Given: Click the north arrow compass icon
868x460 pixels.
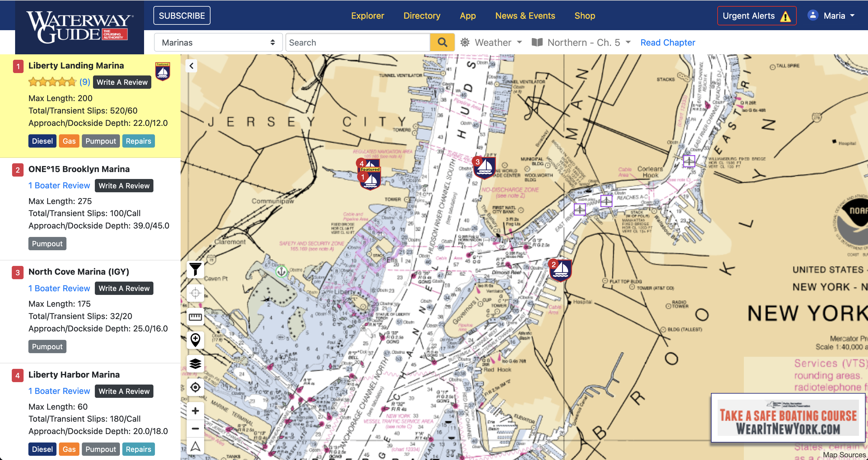Looking at the screenshot, I should click(x=195, y=446).
